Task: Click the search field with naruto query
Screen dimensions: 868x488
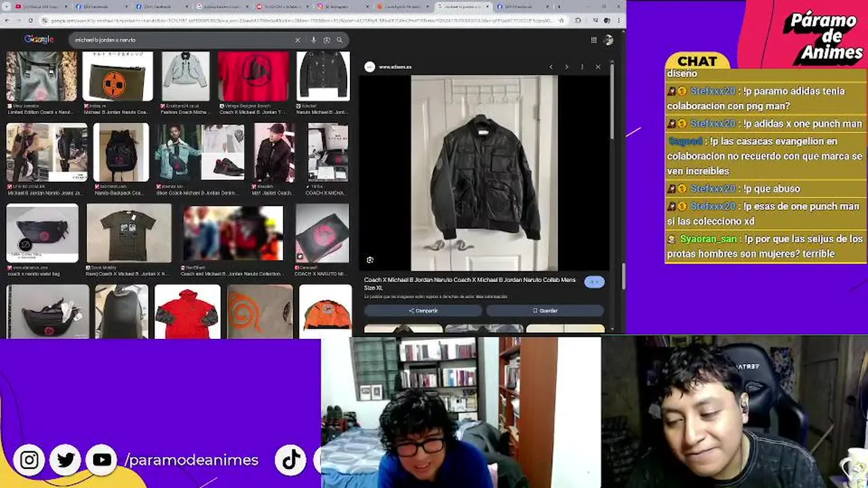Action: tap(183, 40)
